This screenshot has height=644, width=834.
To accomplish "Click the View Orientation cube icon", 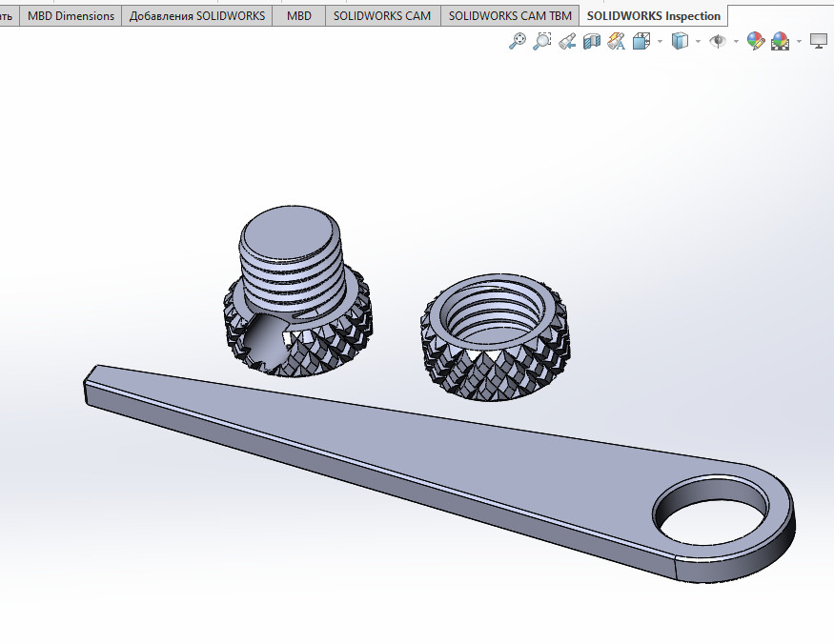I will click(641, 41).
